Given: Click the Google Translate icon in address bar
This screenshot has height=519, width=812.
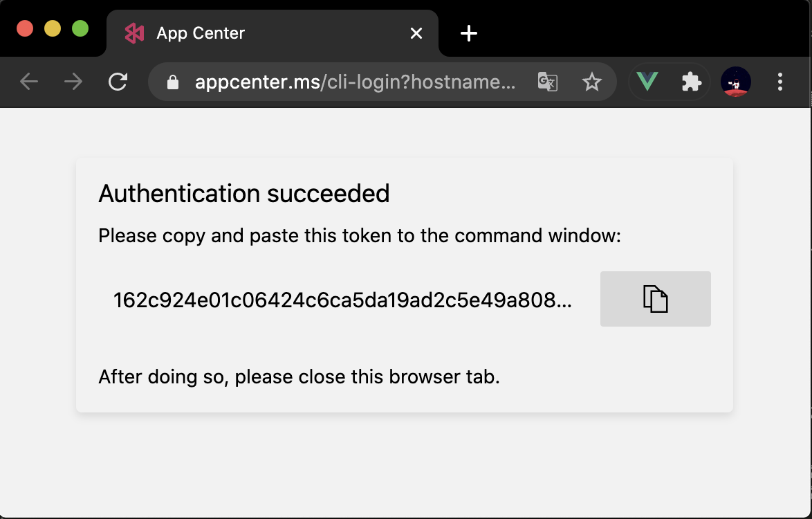Looking at the screenshot, I should point(547,82).
